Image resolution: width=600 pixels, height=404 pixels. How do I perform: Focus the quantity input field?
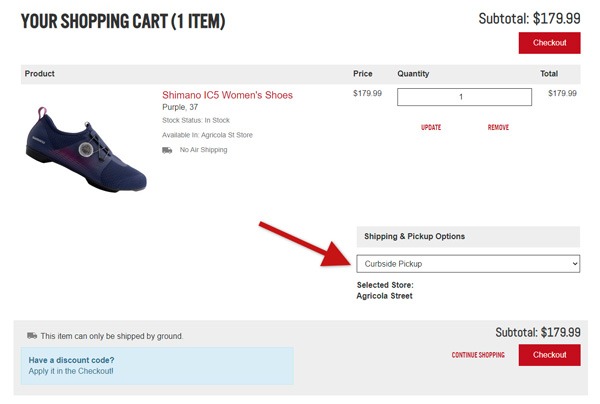coord(464,97)
